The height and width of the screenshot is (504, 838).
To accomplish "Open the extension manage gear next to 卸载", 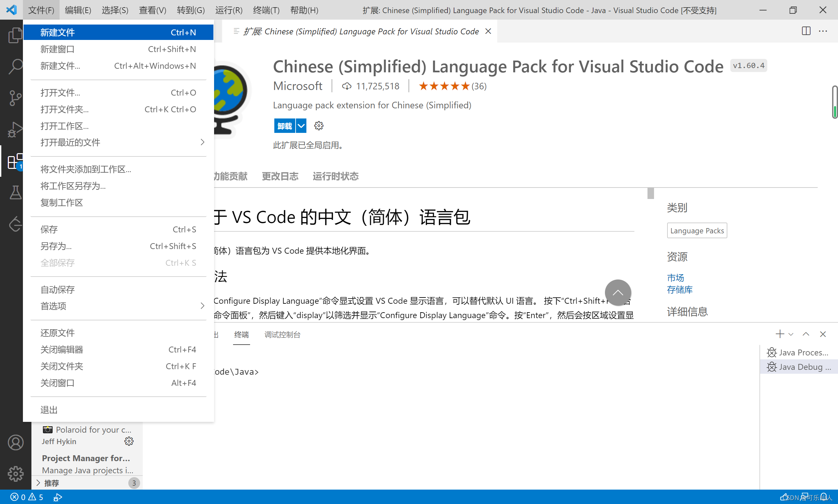I will [319, 126].
